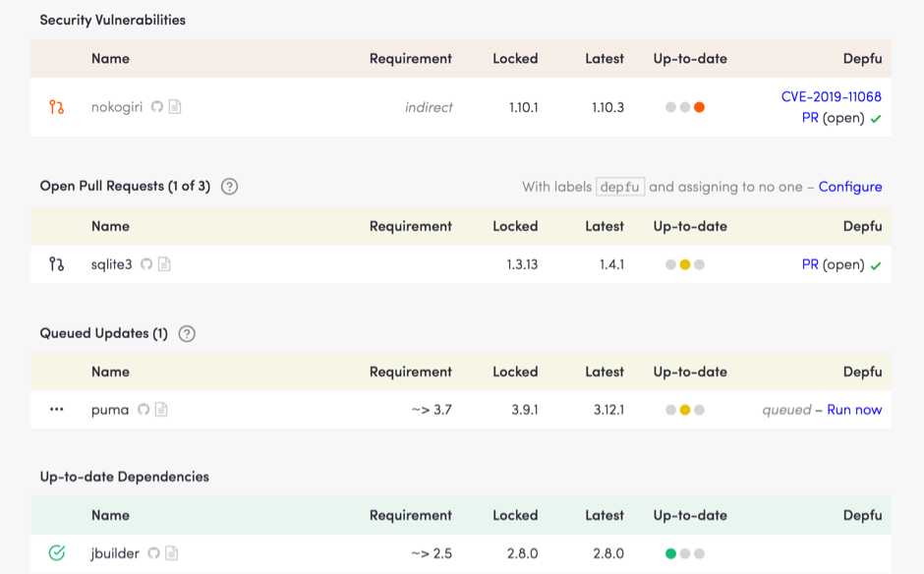This screenshot has height=574, width=924.
Task: Open the changelog document icon beside jbuilder
Action: [171, 553]
